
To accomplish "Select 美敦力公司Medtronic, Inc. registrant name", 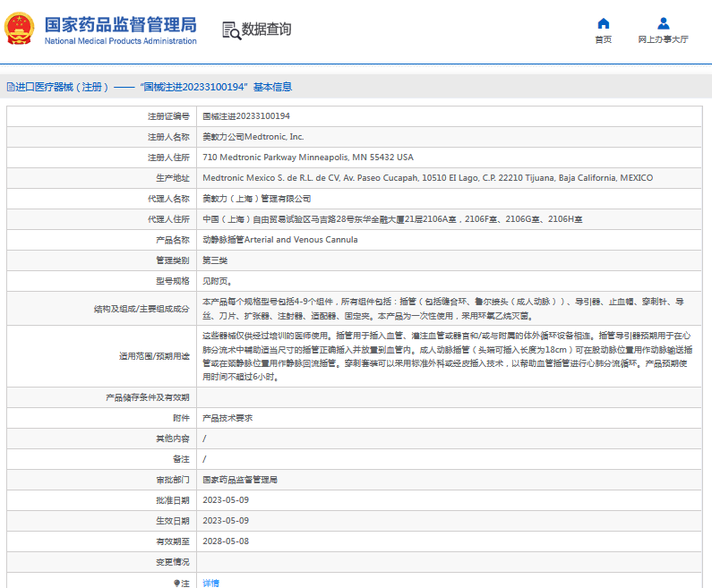I will pos(253,137).
